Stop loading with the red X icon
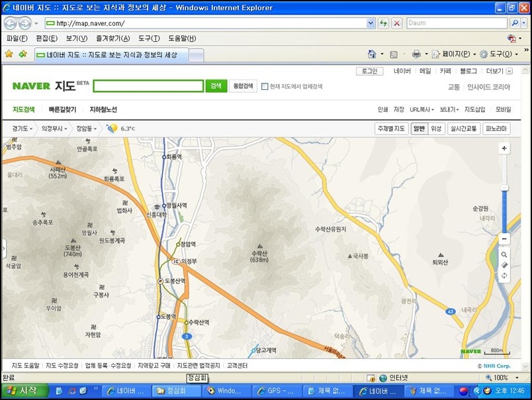Viewport: 532px width, 400px height. (x=396, y=23)
